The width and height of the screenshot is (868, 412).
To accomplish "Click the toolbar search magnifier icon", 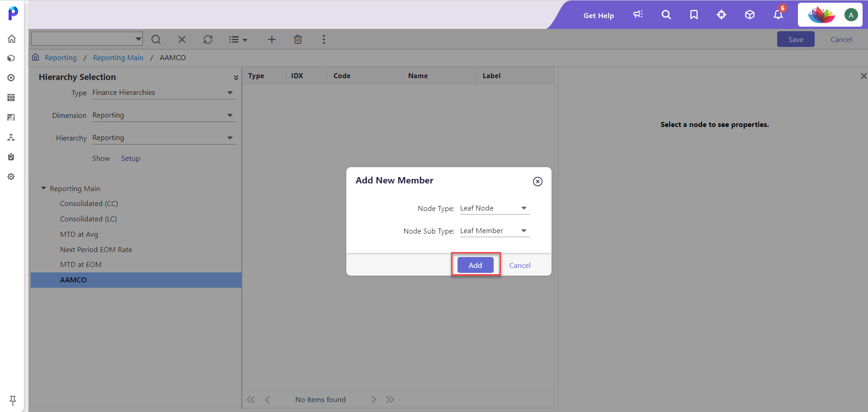I will pyautogui.click(x=156, y=40).
